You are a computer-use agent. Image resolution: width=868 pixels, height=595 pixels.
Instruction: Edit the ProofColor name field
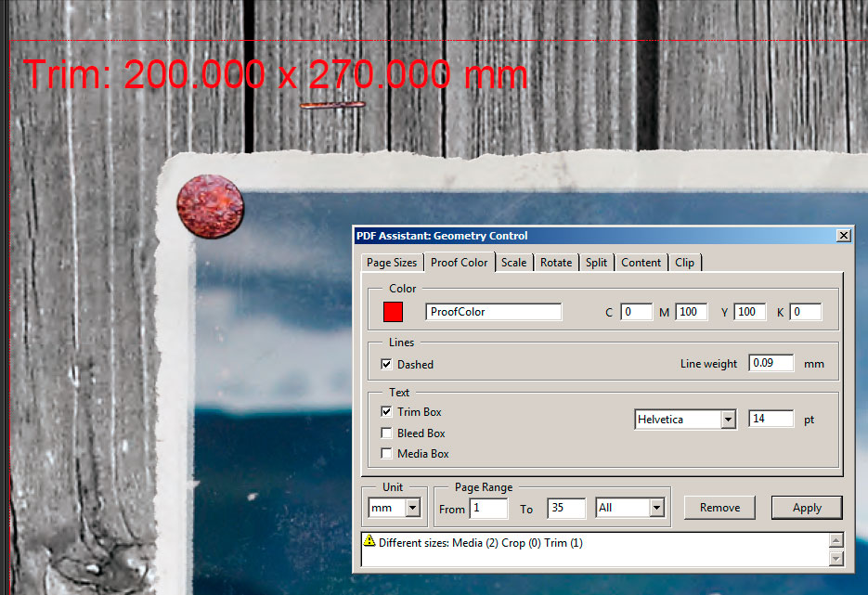click(493, 312)
